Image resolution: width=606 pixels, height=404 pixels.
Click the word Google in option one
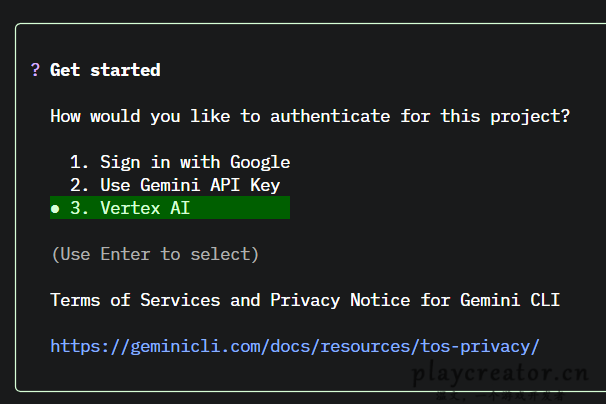click(x=260, y=162)
